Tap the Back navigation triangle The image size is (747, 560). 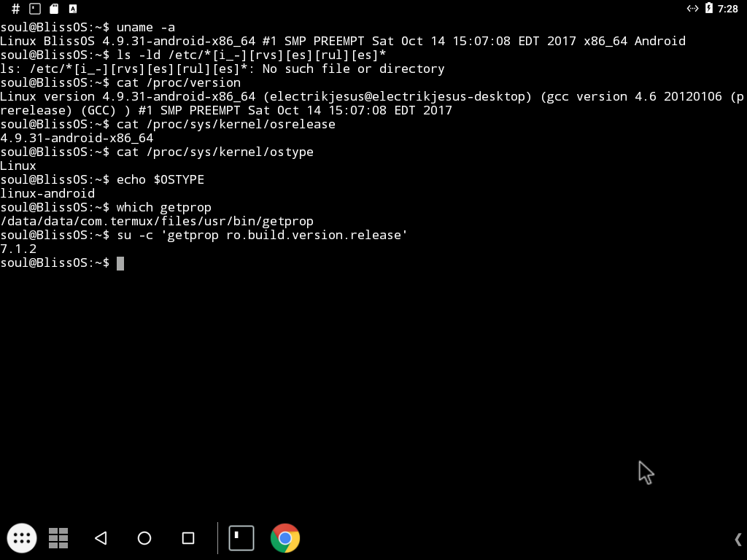point(101,538)
